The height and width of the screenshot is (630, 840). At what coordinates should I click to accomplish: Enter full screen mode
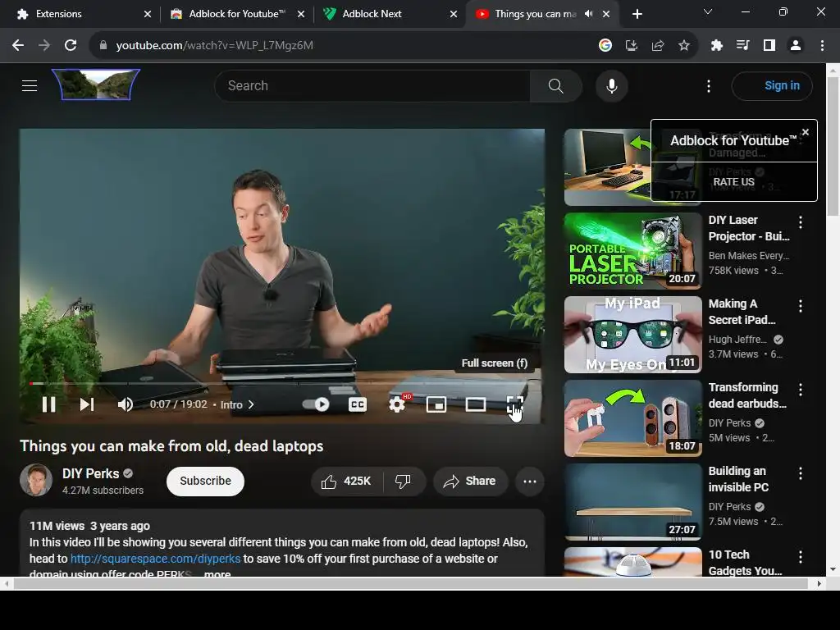pos(515,404)
